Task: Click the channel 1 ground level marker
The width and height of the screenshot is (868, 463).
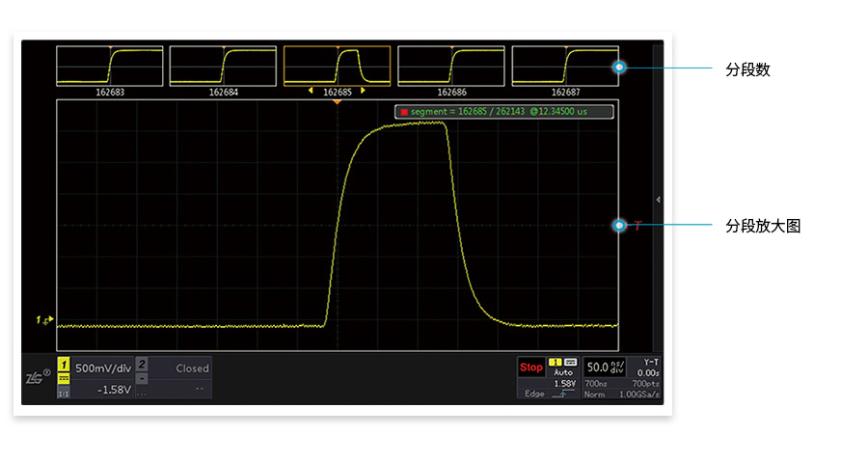Action: tap(44, 319)
